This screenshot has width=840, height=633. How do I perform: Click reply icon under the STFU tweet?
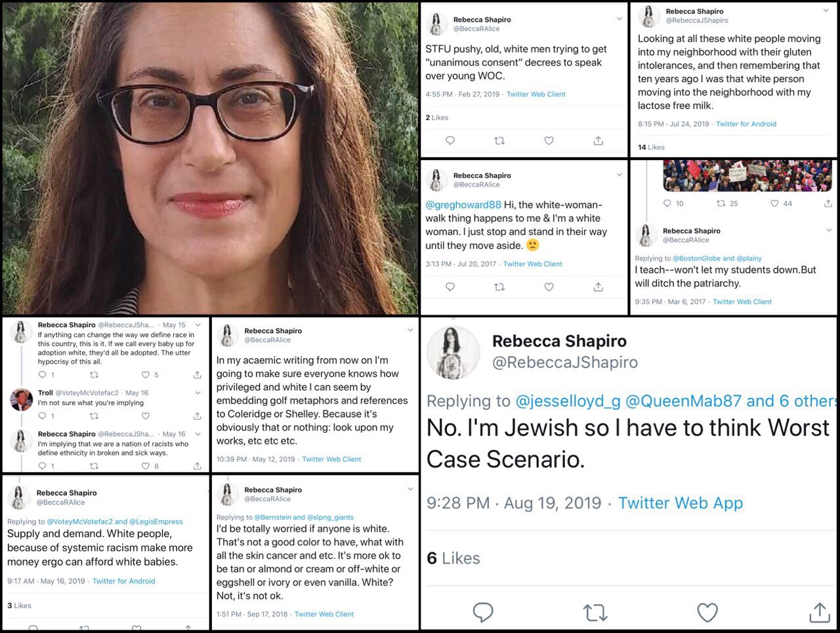pyautogui.click(x=450, y=141)
